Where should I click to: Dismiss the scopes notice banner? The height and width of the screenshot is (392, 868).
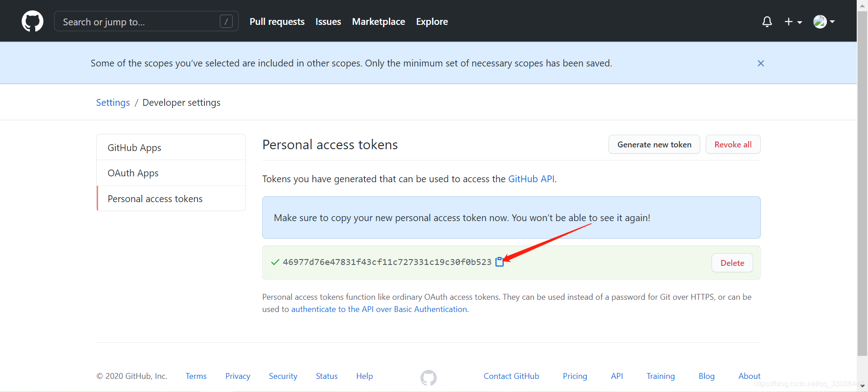pos(761,63)
